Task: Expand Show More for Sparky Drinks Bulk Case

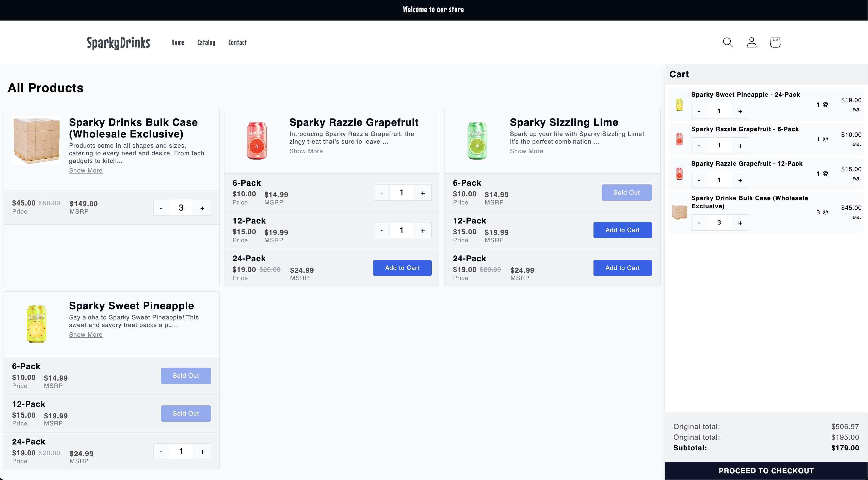Action: click(x=86, y=170)
